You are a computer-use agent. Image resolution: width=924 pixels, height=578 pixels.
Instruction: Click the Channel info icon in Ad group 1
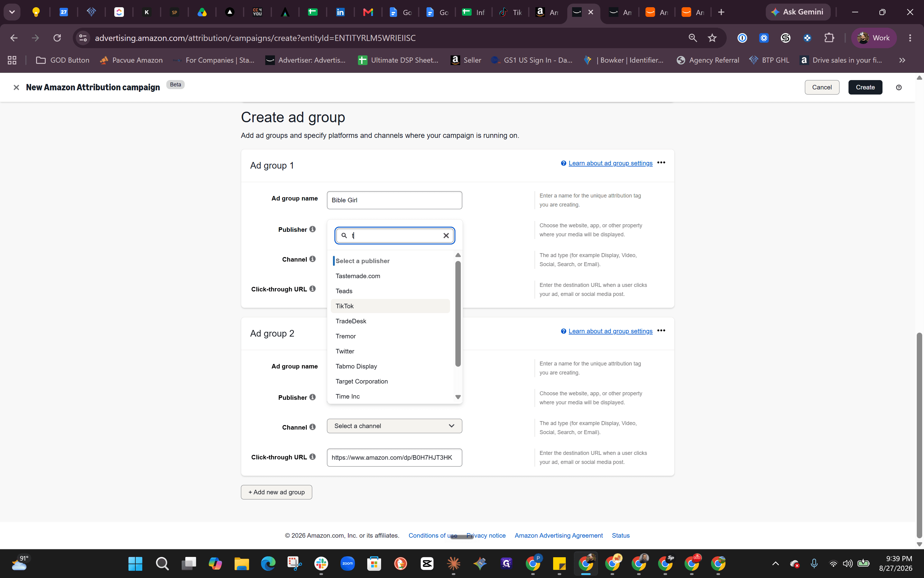(x=312, y=259)
